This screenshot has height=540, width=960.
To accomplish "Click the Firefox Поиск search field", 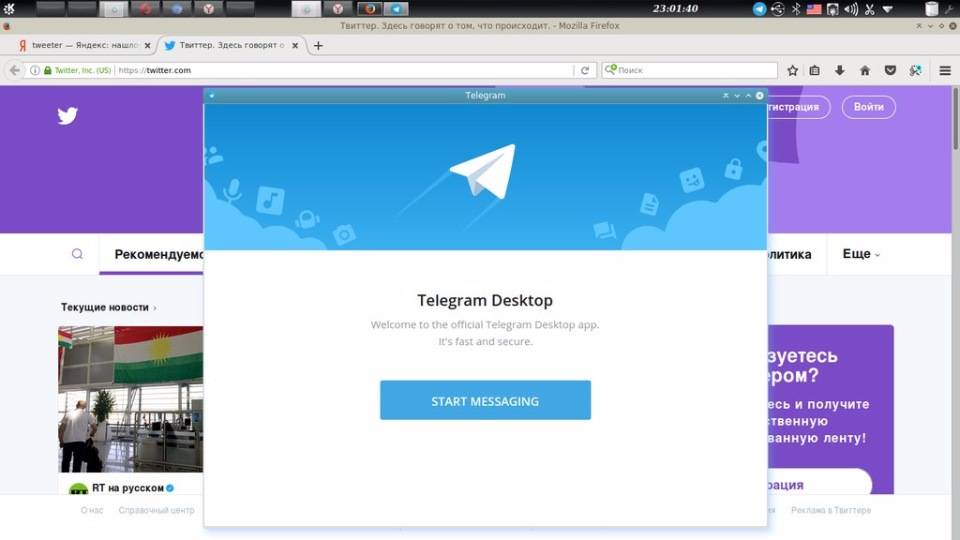I will 689,70.
